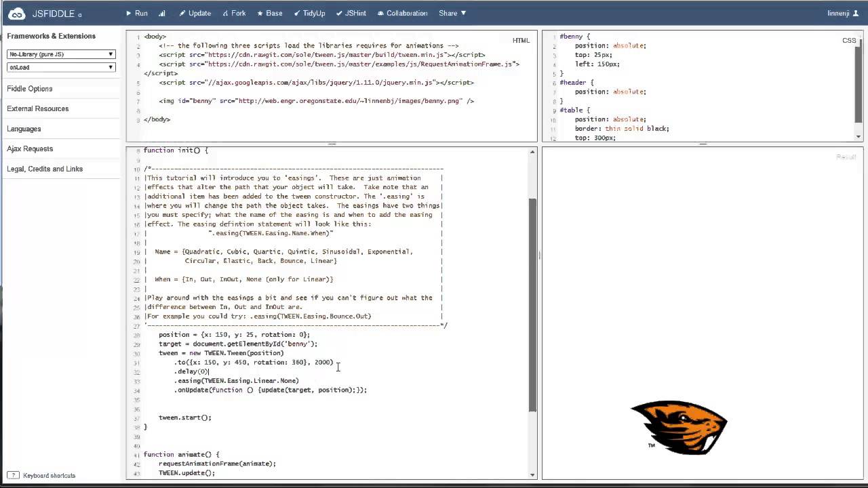
Task: Click the 'Name = {Quadratic, Cubic' comment line
Action: point(283,251)
